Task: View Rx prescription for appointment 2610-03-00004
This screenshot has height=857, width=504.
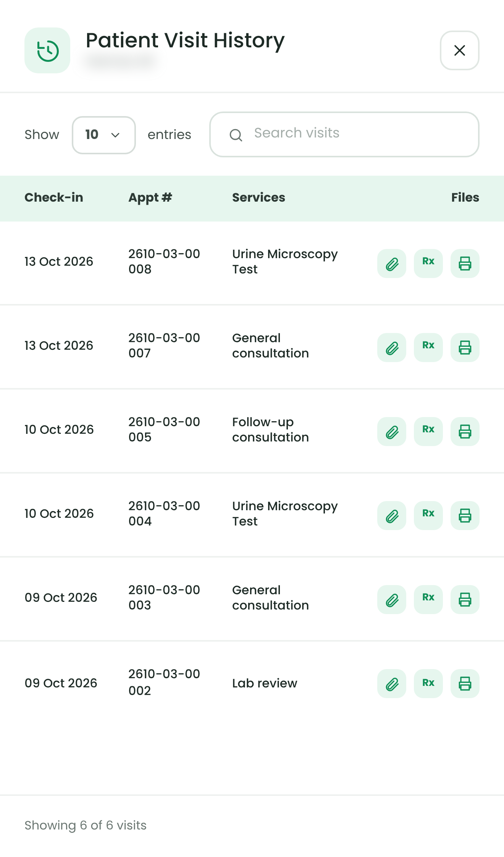Action: pos(428,516)
